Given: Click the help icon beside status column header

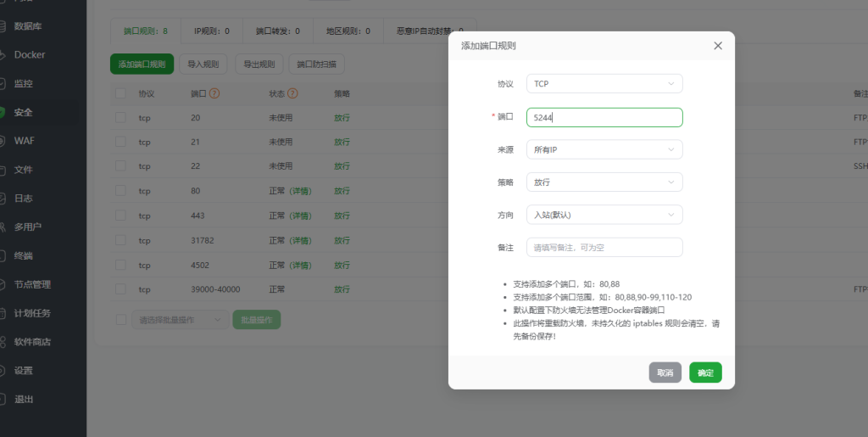Looking at the screenshot, I should coord(292,93).
